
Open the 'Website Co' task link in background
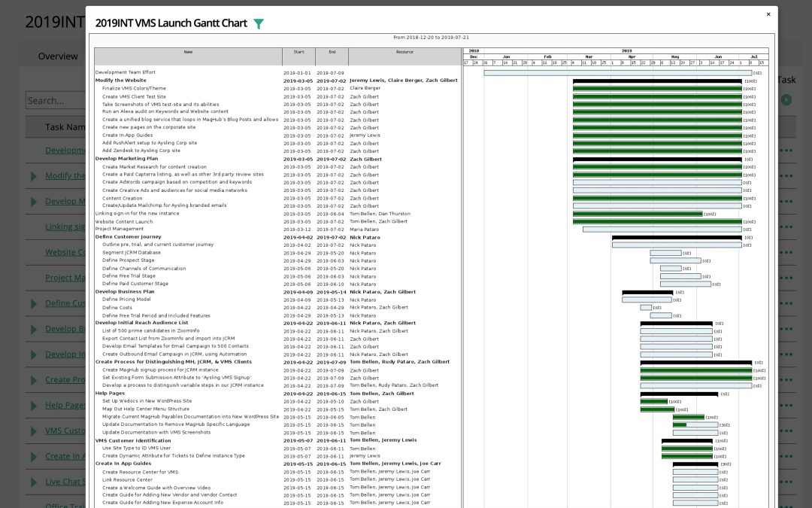click(x=65, y=252)
